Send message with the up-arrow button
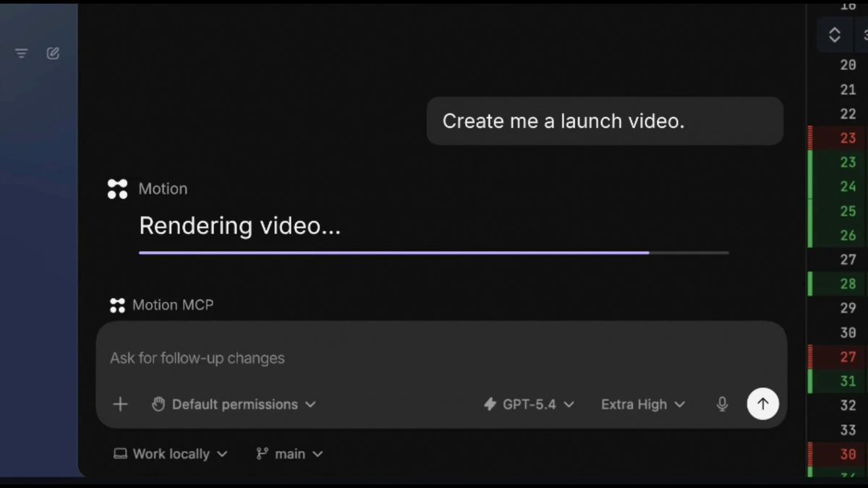Screen dimensions: 868x488 (x=762, y=404)
